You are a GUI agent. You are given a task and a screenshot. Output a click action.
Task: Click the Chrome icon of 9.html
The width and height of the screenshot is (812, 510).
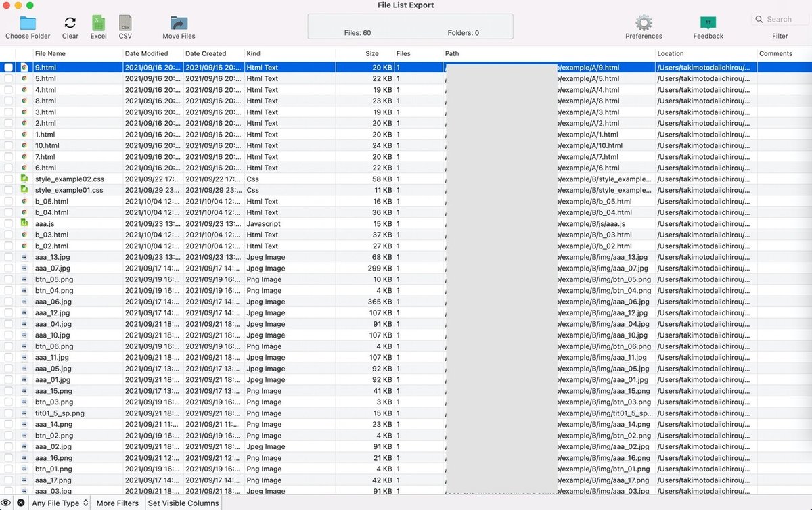(x=24, y=67)
